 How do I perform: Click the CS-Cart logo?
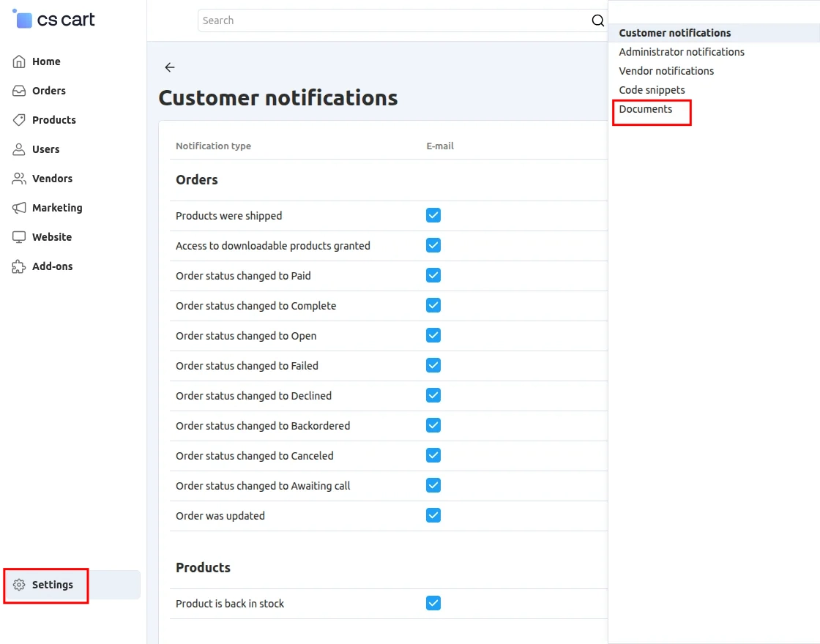coord(53,20)
